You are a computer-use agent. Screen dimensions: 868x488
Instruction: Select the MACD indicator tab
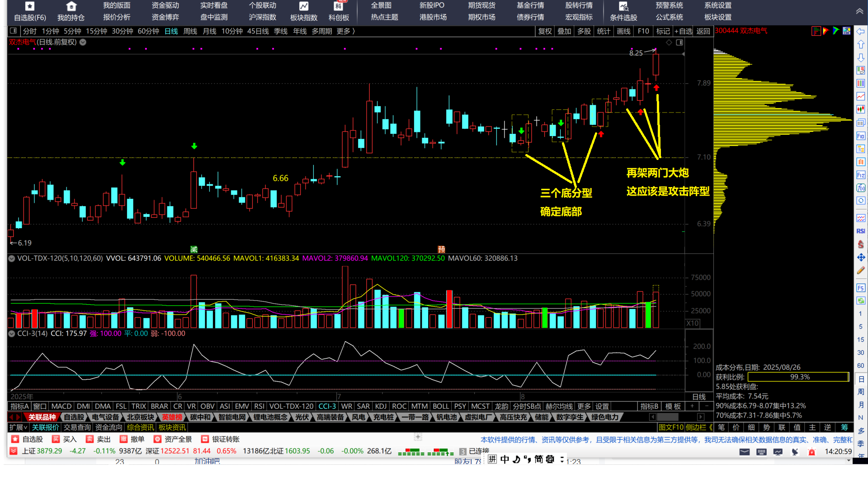click(61, 406)
